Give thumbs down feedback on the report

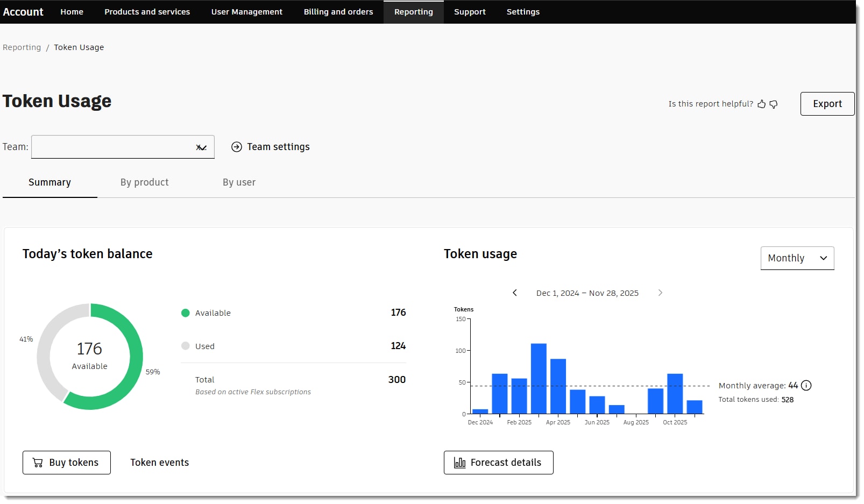774,104
